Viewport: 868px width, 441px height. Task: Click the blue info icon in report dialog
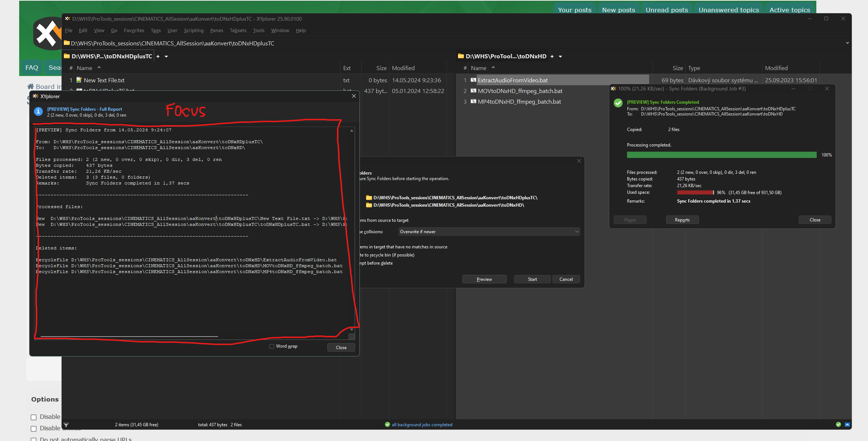(x=38, y=111)
